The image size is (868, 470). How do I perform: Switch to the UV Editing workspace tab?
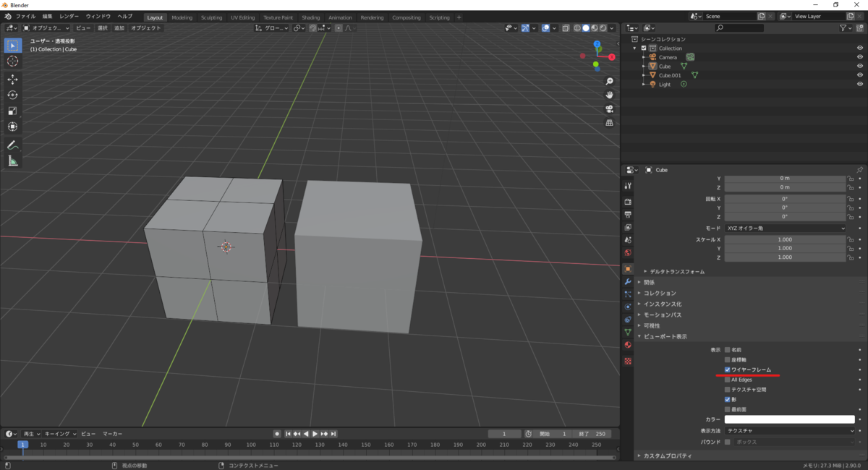[x=243, y=17]
